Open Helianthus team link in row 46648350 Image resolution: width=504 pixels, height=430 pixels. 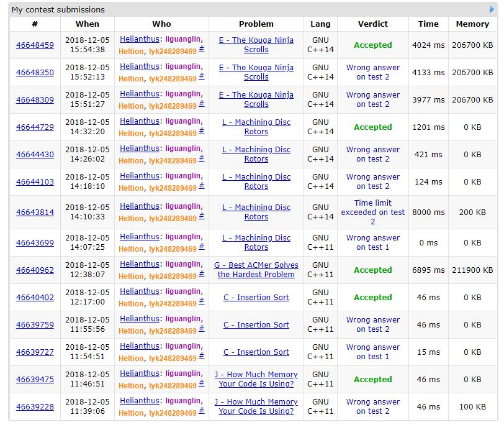139,66
